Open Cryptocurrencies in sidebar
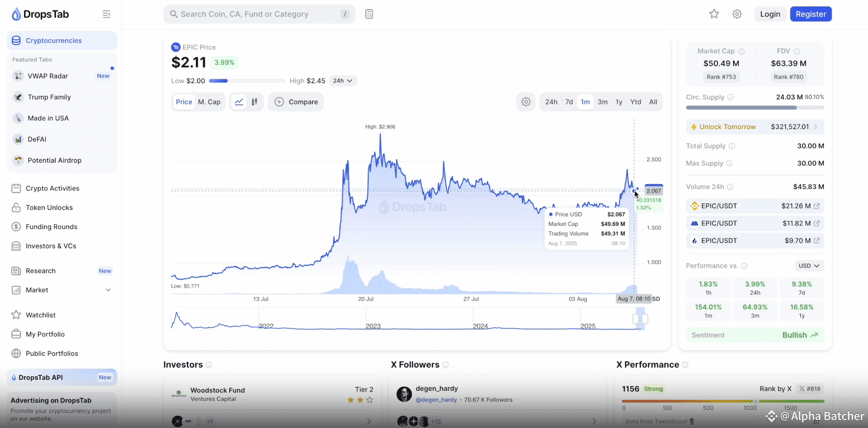The width and height of the screenshot is (868, 428). click(62, 40)
